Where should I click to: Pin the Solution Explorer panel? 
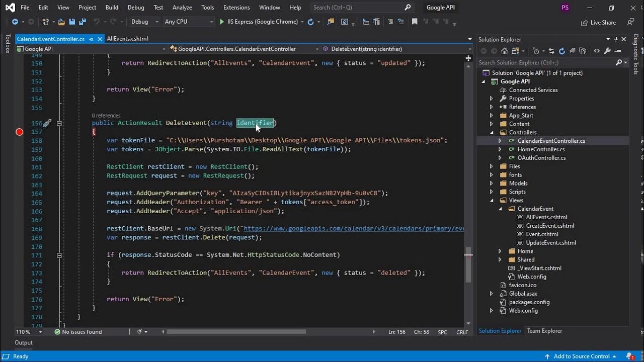616,39
